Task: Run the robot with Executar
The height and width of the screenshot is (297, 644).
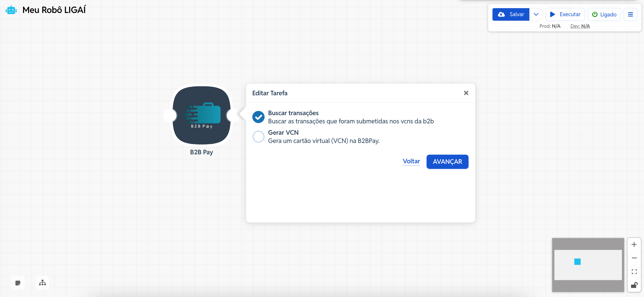Action: click(565, 15)
